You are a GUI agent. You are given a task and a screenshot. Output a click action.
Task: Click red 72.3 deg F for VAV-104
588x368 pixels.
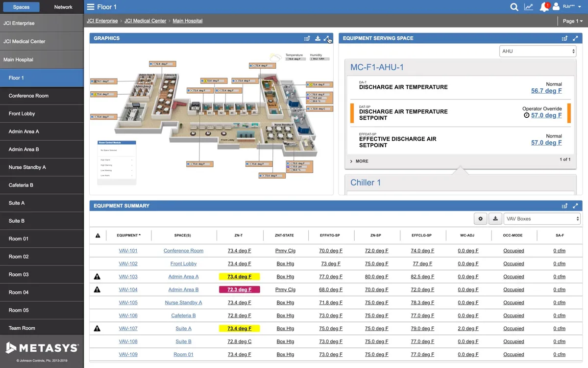239,289
